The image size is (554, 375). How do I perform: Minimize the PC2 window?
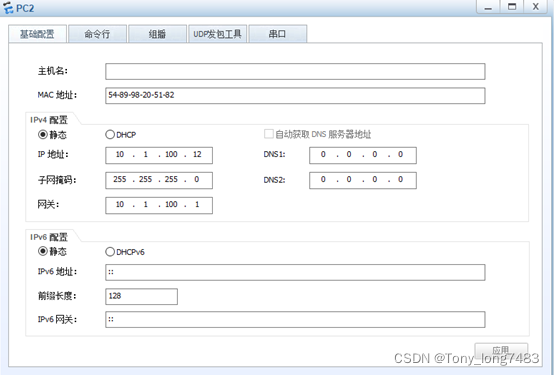point(488,7)
